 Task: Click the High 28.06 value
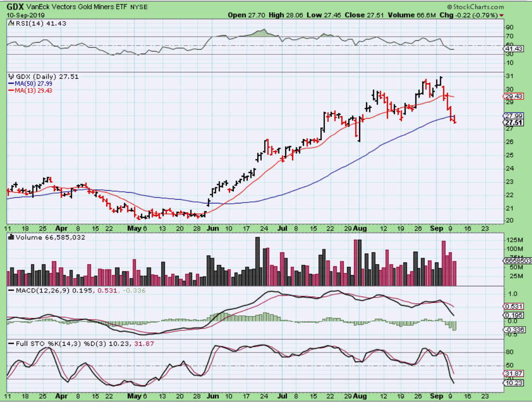pyautogui.click(x=286, y=15)
